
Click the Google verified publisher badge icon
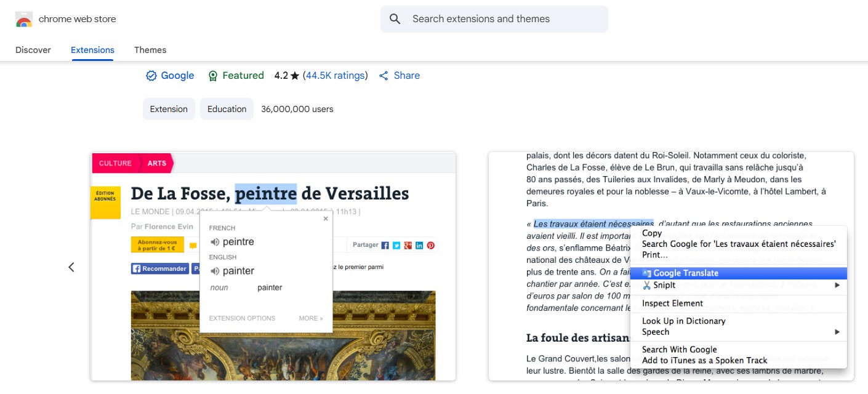(151, 76)
